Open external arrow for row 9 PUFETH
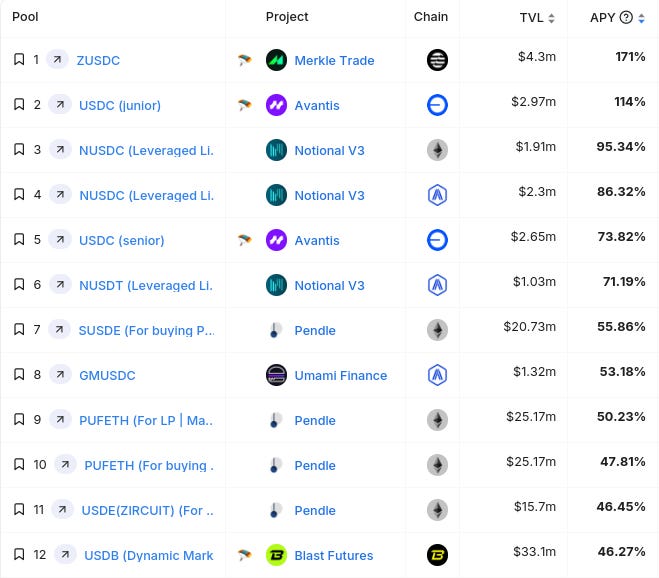Viewport: 659px width, 578px height. coord(60,419)
